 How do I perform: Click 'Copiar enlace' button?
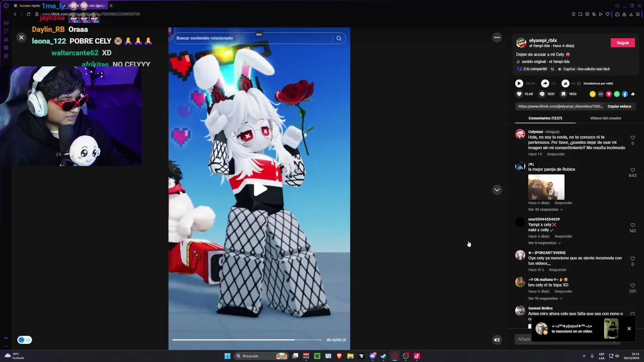[x=619, y=107]
